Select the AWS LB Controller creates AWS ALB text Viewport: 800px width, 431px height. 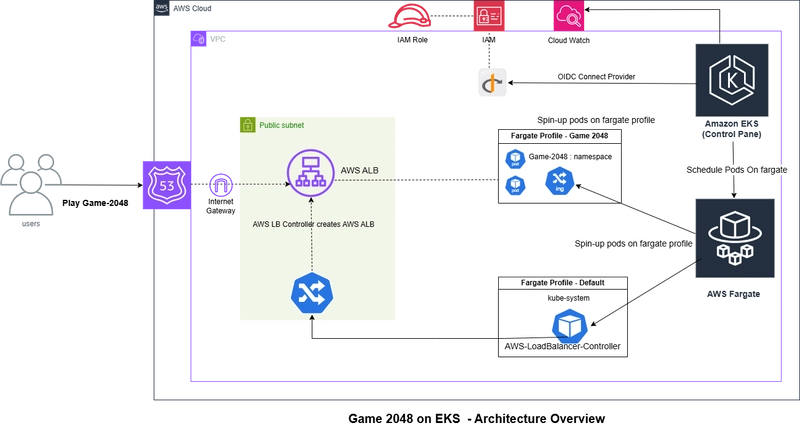coord(313,224)
